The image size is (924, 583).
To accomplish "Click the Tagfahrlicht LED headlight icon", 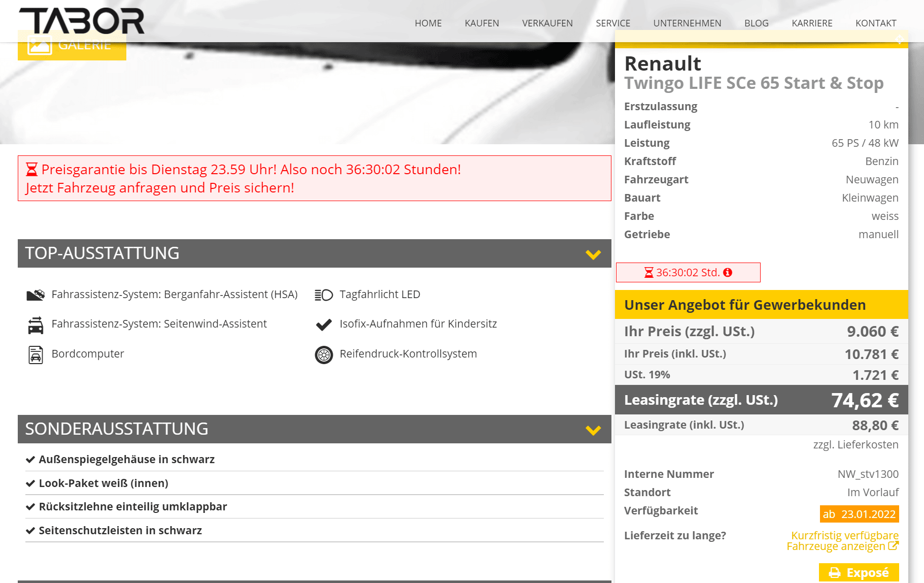I will click(324, 295).
